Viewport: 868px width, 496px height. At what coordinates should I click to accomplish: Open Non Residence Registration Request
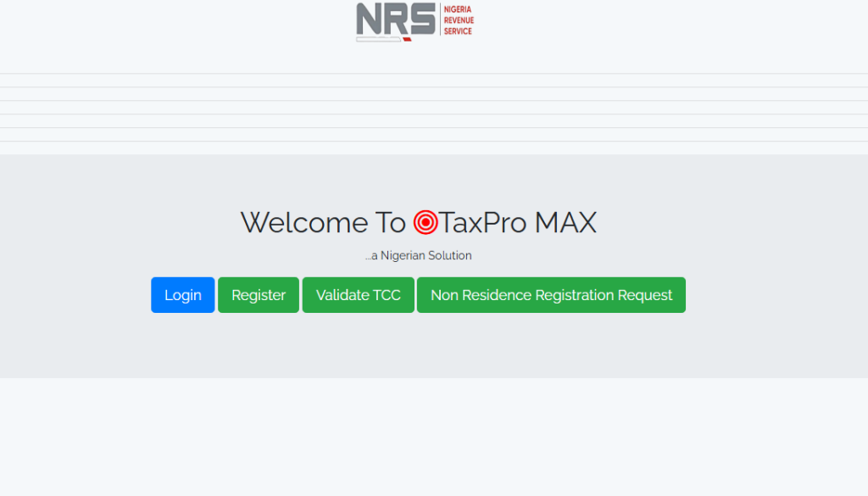[x=551, y=295]
